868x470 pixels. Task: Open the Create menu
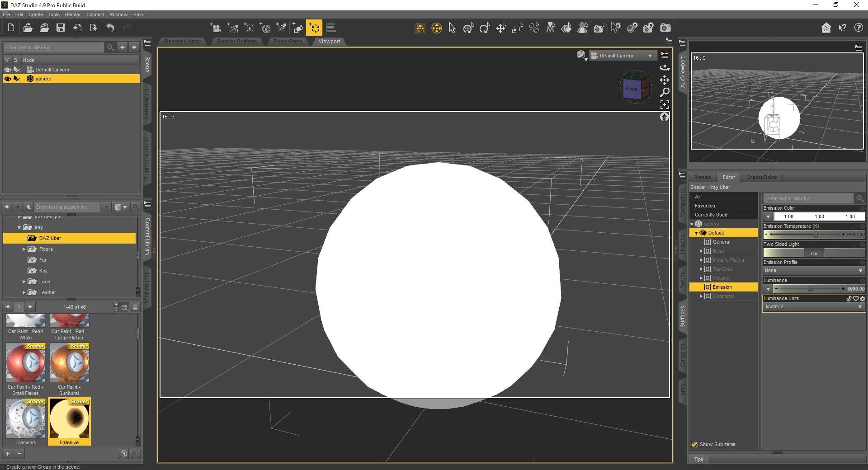[35, 14]
